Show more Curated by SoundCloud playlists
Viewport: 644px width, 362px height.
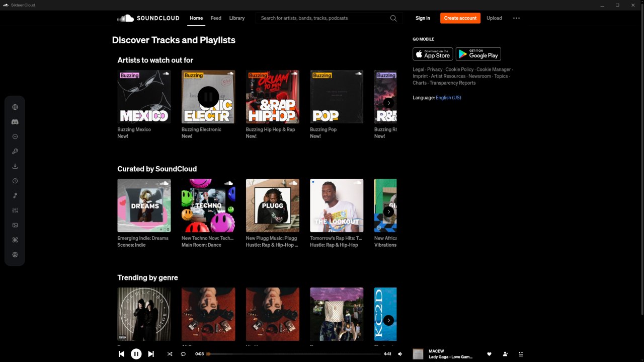pos(388,211)
